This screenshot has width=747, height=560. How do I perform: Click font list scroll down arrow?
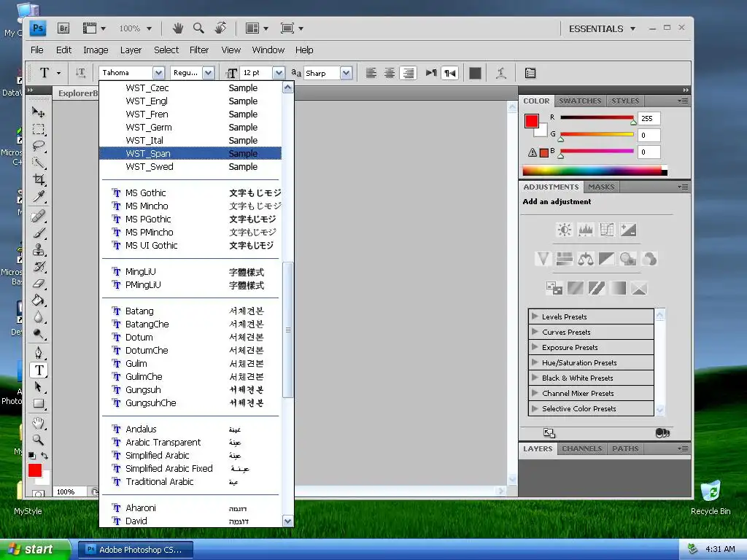pyautogui.click(x=287, y=521)
